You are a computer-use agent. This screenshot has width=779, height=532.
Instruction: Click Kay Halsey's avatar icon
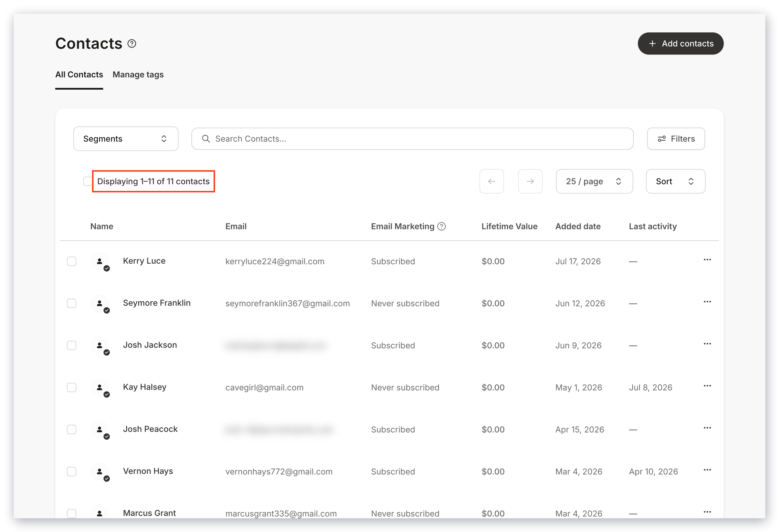click(100, 387)
